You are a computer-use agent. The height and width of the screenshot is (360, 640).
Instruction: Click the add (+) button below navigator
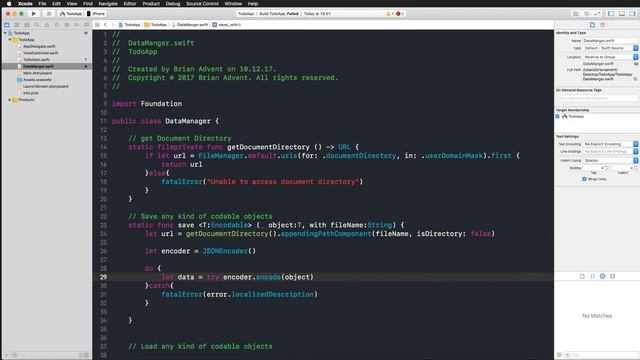(x=6, y=355)
